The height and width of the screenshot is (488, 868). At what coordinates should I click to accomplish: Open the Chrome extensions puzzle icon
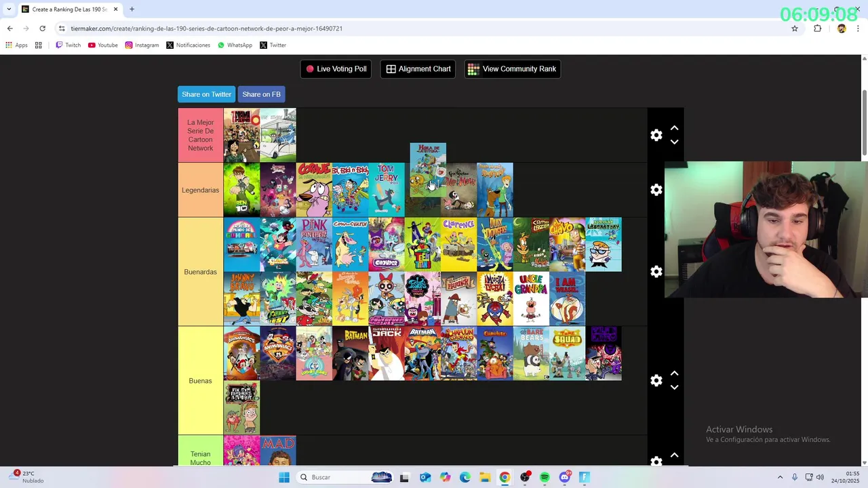tap(817, 28)
